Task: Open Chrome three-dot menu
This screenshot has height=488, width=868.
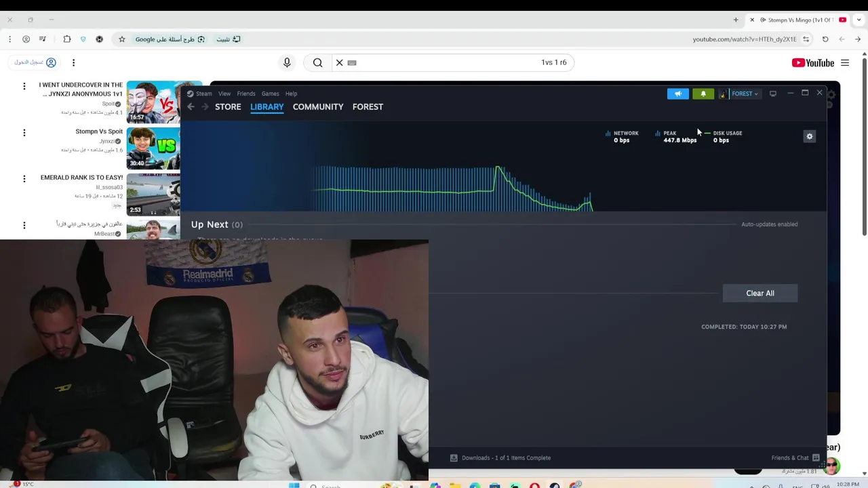Action: 9,39
